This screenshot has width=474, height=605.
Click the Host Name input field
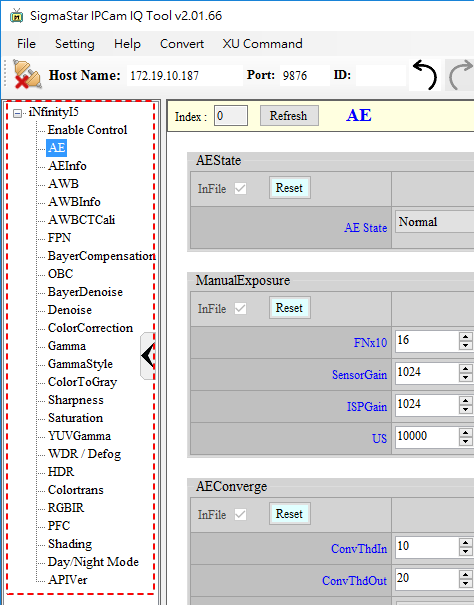click(185, 76)
